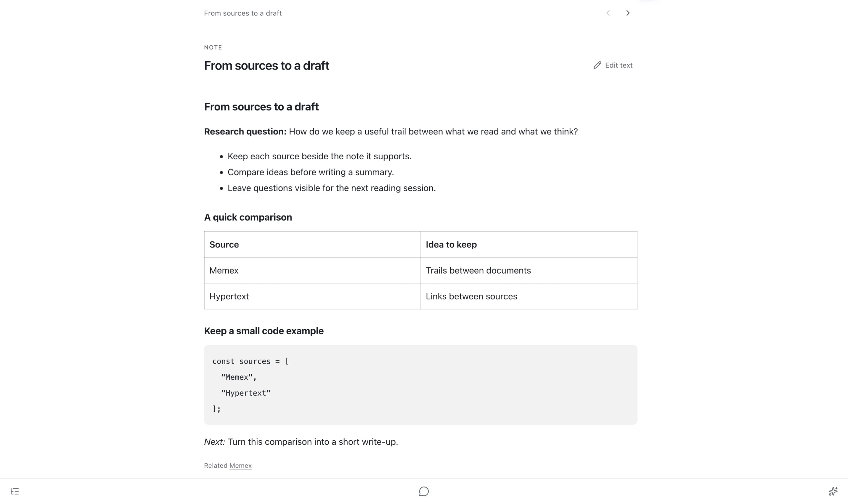Open the related Memex link

240,465
